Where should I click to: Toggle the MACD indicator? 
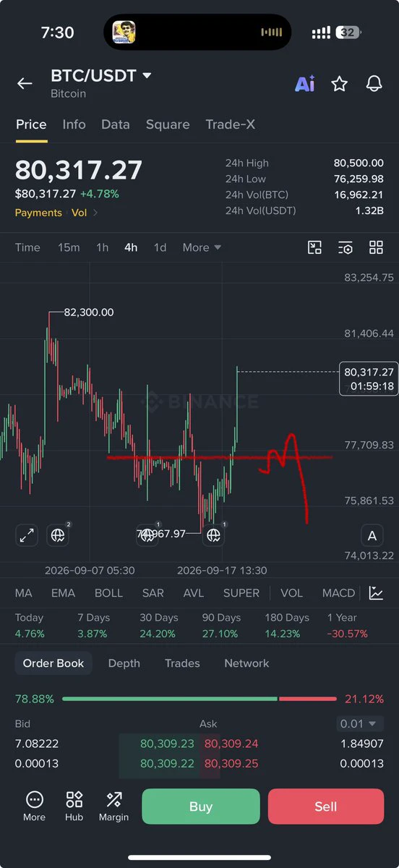pos(338,593)
